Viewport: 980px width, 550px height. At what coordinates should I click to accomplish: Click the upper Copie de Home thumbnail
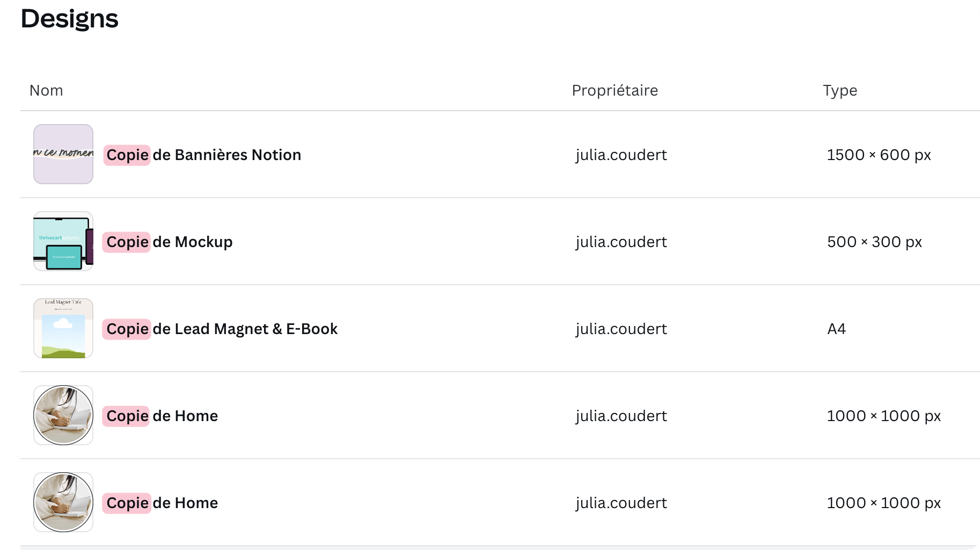tap(63, 415)
